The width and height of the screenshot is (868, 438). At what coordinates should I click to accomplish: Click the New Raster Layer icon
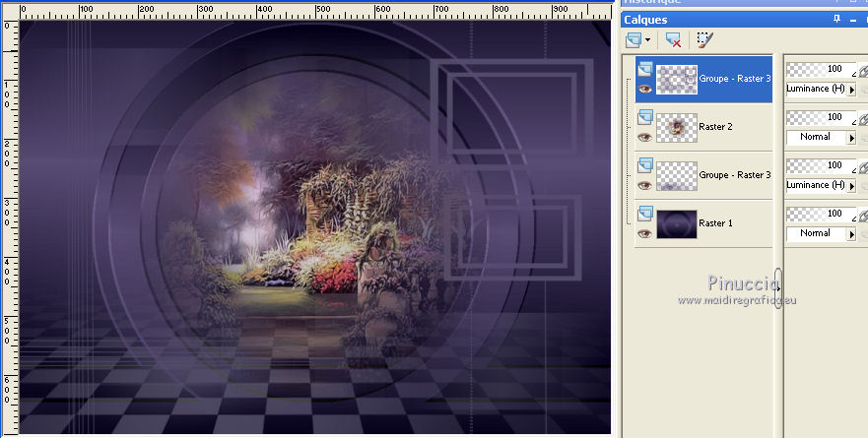pyautogui.click(x=634, y=39)
